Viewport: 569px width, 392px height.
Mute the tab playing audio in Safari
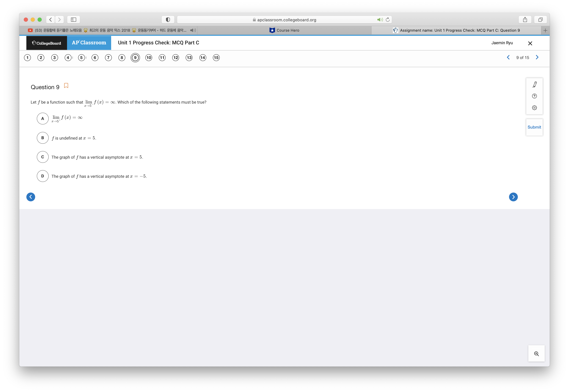point(193,30)
